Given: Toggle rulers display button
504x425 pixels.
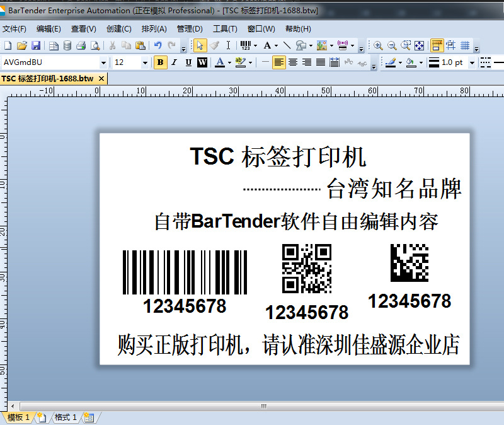Looking at the screenshot, I should 437,45.
